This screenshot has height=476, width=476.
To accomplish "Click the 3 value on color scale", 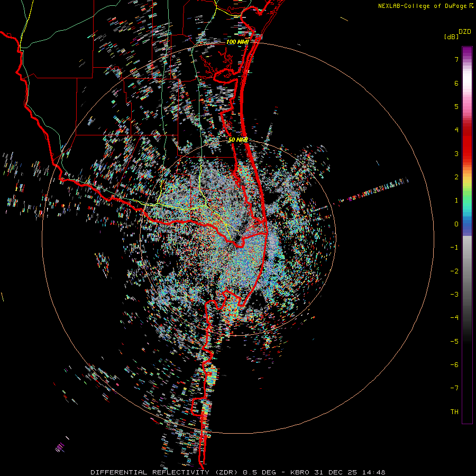I will click(456, 153).
